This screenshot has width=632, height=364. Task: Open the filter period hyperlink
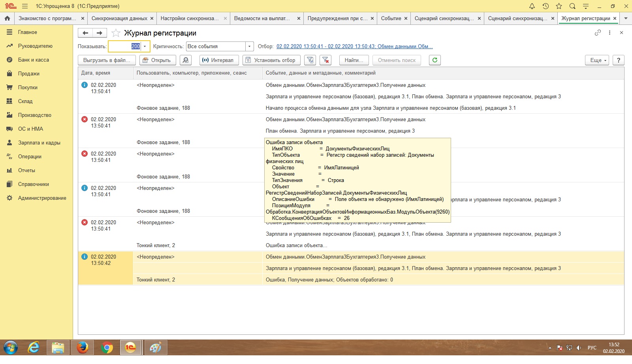tap(355, 46)
